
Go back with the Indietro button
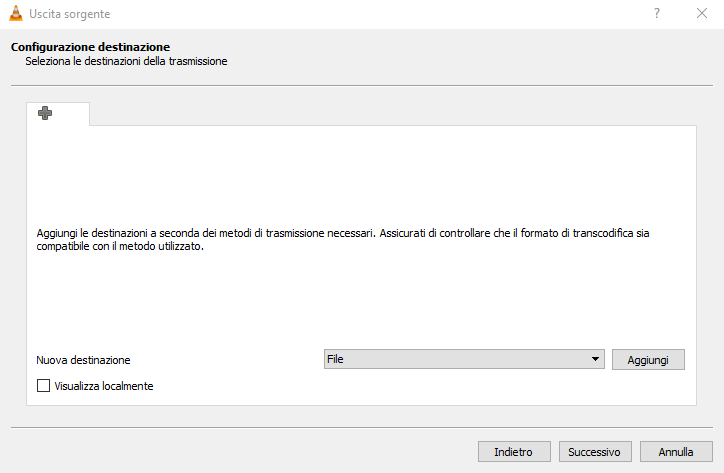pos(514,451)
